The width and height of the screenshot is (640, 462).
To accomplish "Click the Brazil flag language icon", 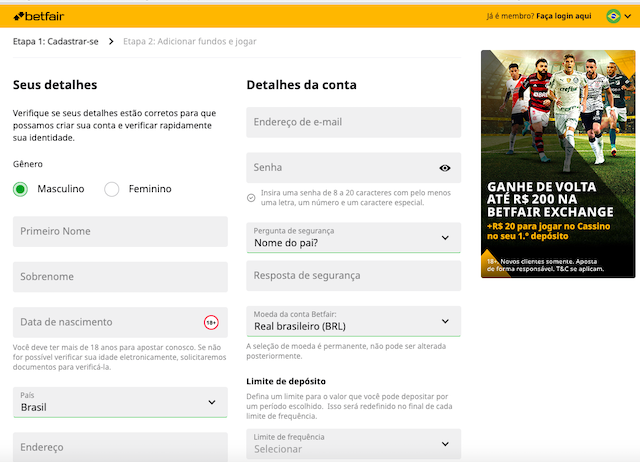I will [613, 16].
